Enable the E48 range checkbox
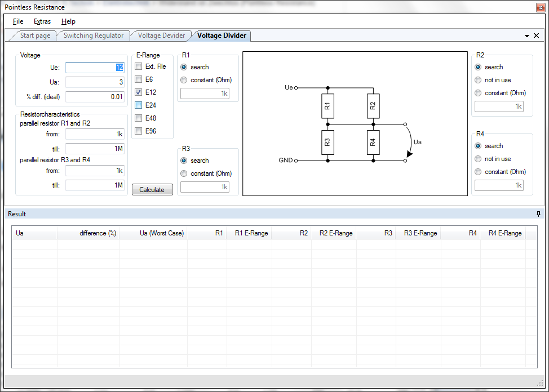 139,118
